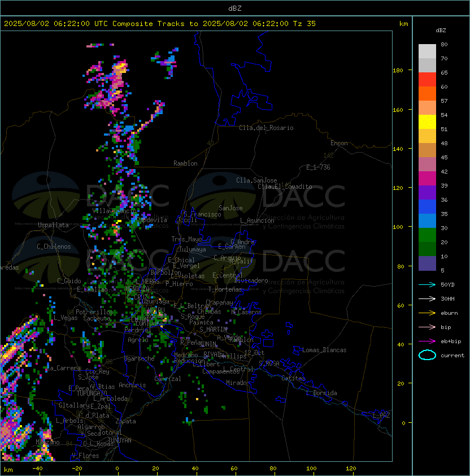
Task: Click the 'current' legend label
Action: (452, 356)
